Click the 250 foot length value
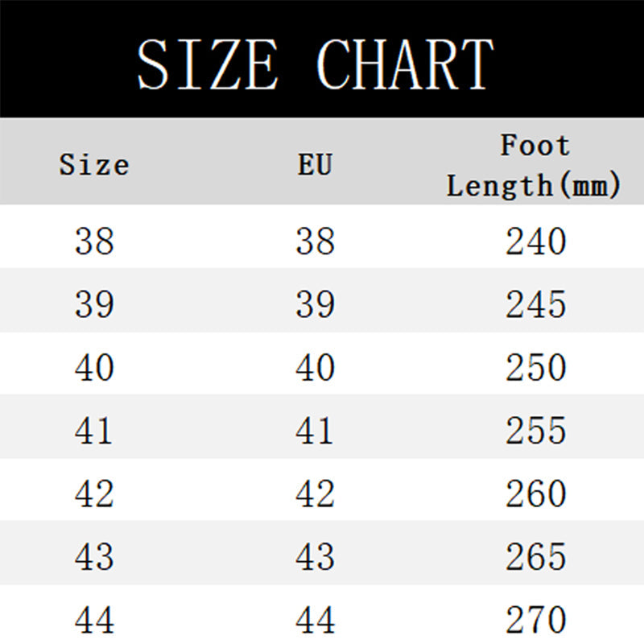Screen dimensions: 644x644 [x=536, y=368]
